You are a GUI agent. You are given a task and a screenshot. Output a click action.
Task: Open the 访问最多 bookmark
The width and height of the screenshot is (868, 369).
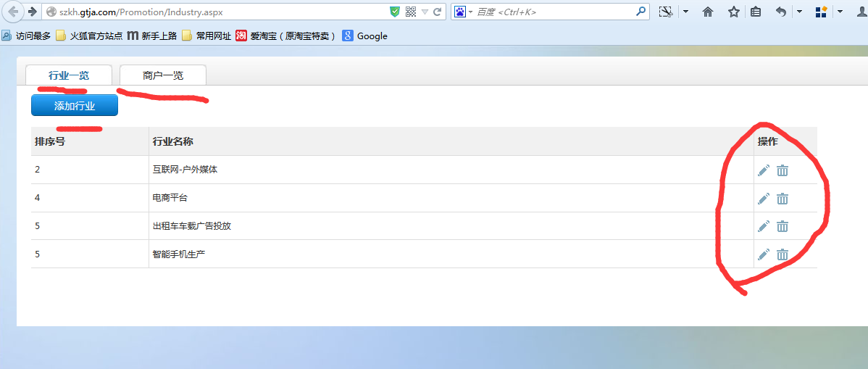25,36
